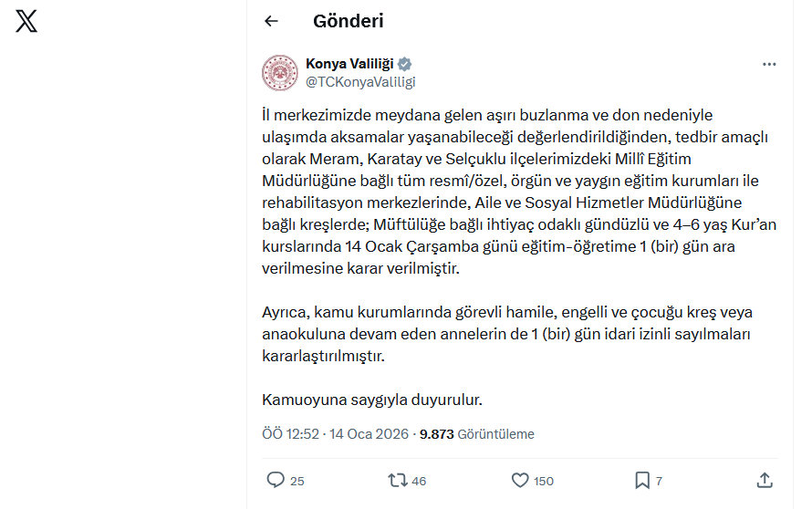Click the like count 150
This screenshot has height=509, width=812.
tap(544, 481)
